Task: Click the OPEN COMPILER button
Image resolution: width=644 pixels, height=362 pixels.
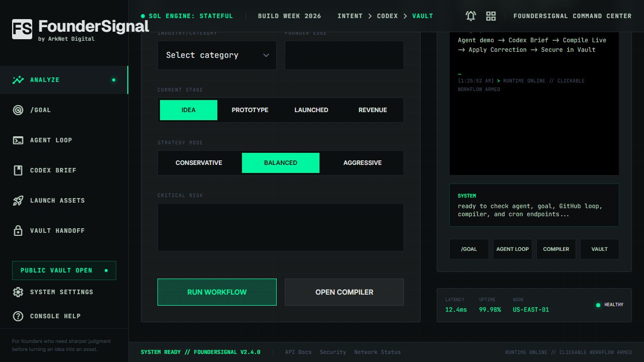Action: pos(344,292)
